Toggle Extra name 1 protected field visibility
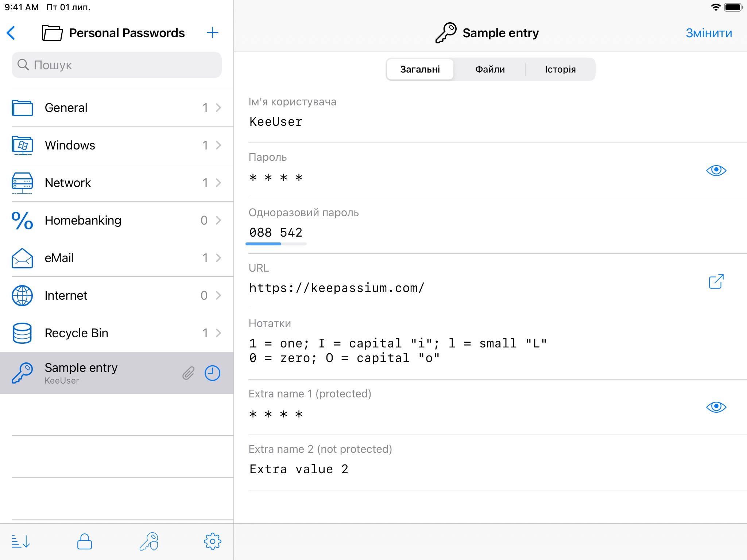Viewport: 747px width, 560px height. click(x=717, y=407)
